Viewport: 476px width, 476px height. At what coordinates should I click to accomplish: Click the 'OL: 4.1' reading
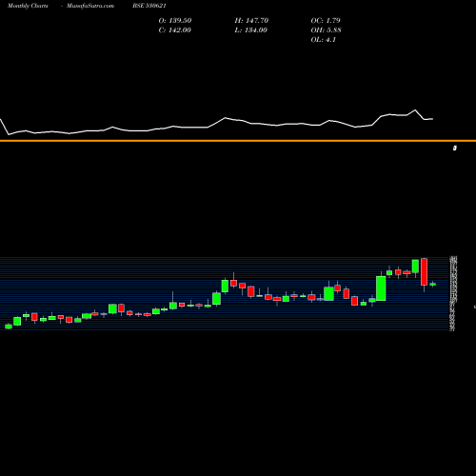point(324,40)
